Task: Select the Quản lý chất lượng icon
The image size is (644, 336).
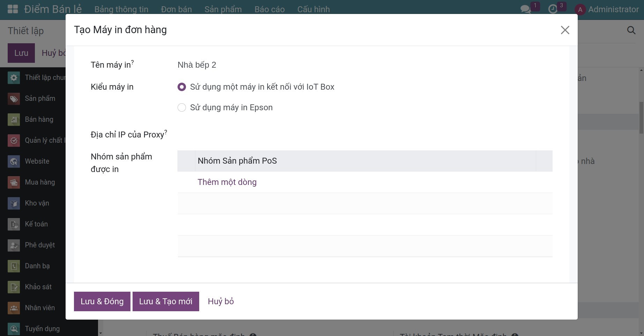Action: (14, 140)
